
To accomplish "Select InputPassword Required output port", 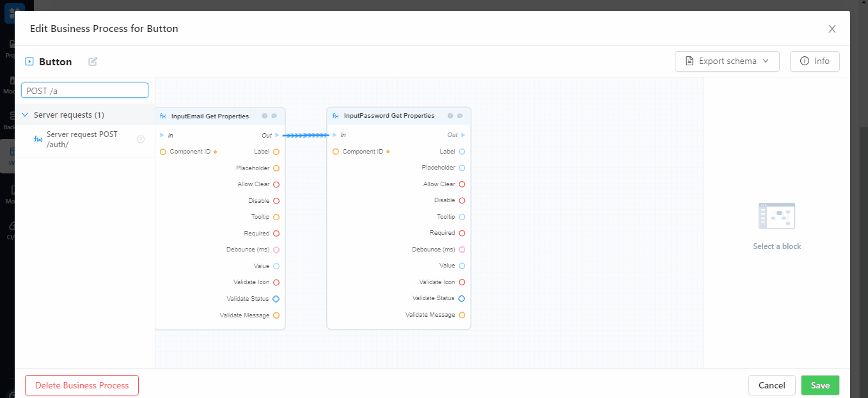I will [462, 234].
